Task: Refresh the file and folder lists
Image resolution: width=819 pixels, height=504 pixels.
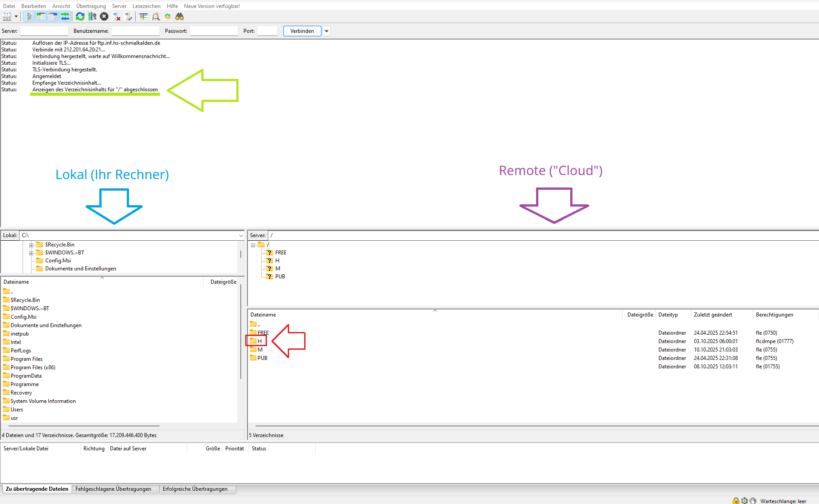Action: tap(80, 16)
